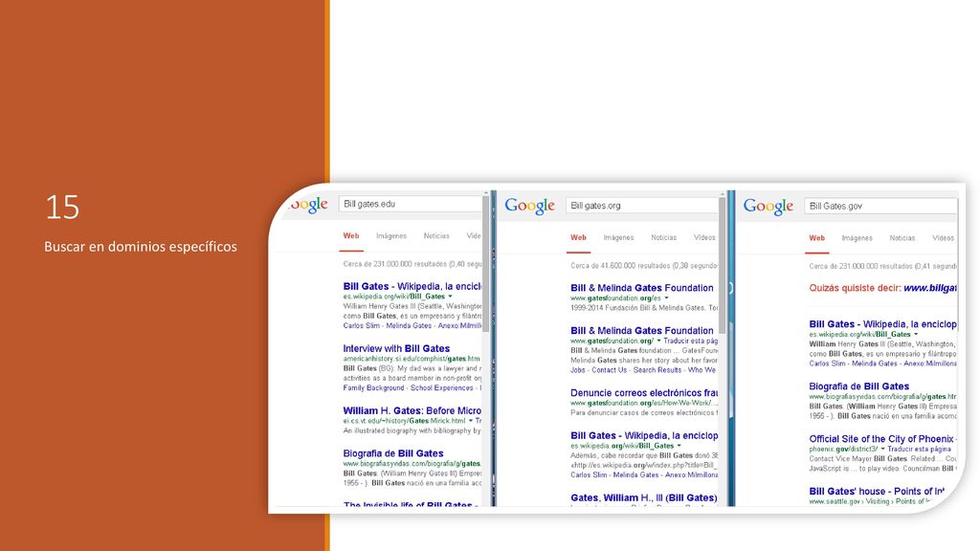The image size is (980, 551).
Task: Open Noticias tab in the Bill Gates.gov panel
Action: coord(902,238)
